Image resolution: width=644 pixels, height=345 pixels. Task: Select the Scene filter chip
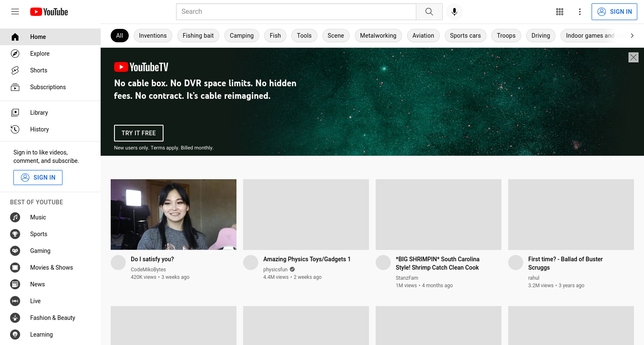(336, 36)
